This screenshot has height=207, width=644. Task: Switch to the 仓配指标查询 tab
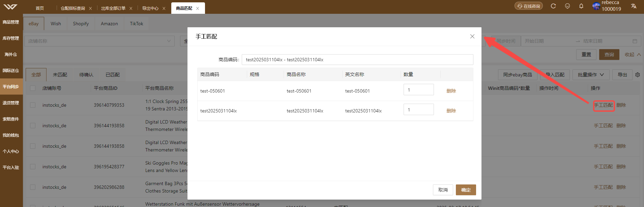tap(73, 8)
